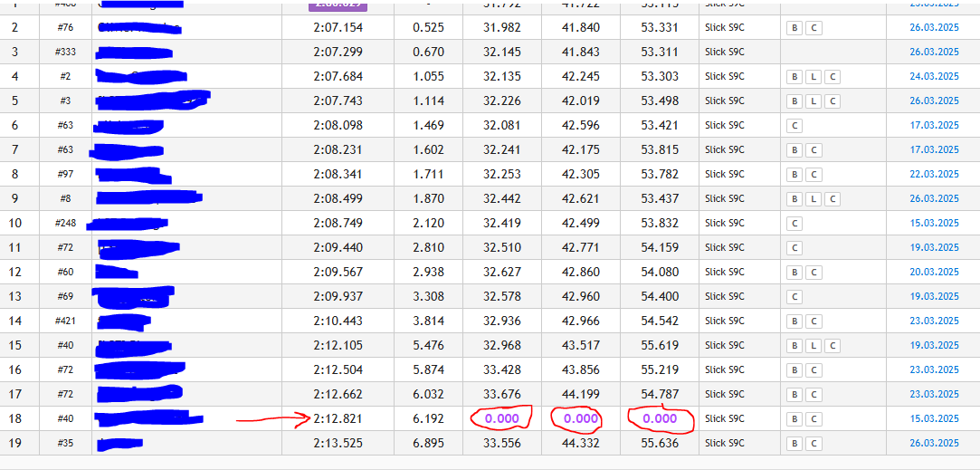Select the B badge in the 2:12.821 row
This screenshot has width=980, height=470.
click(x=794, y=418)
